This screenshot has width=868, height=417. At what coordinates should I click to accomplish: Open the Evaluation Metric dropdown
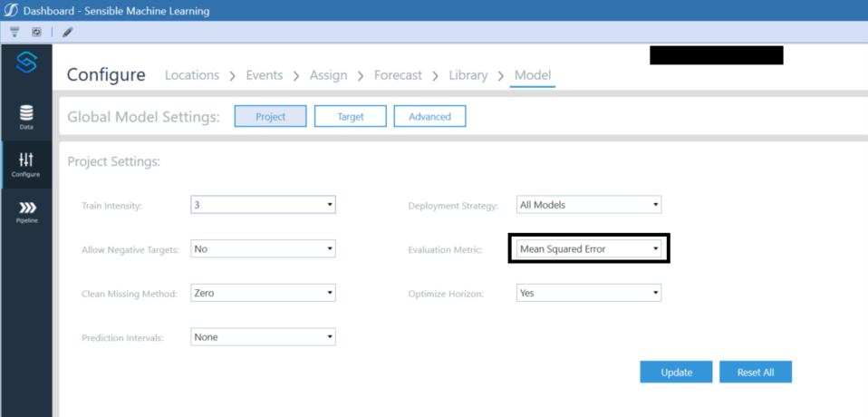pos(589,249)
